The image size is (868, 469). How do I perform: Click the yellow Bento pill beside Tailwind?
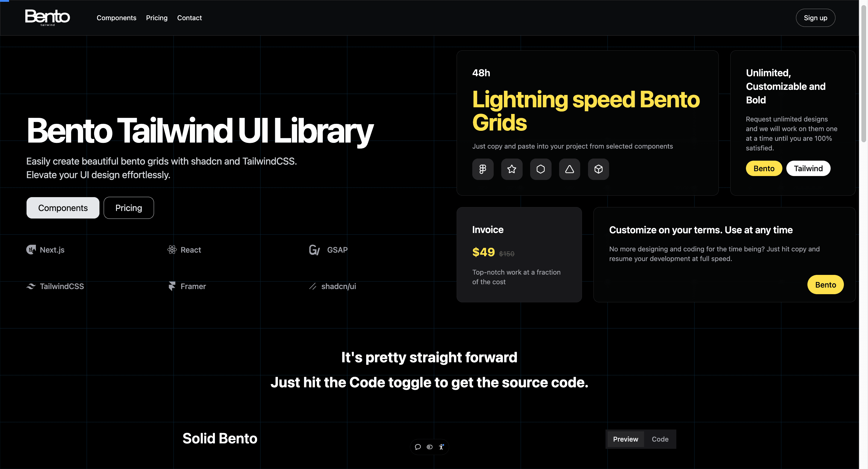point(763,168)
